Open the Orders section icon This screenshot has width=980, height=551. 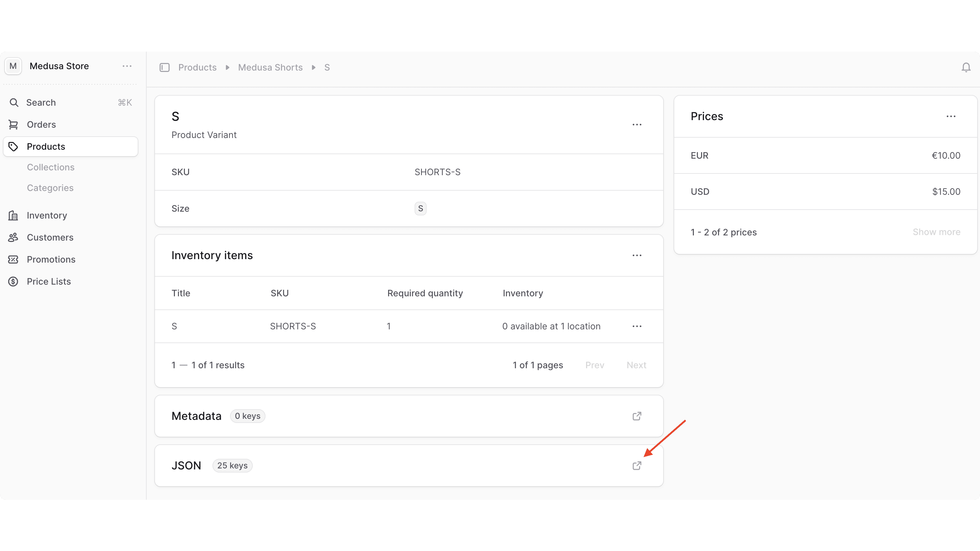pyautogui.click(x=13, y=124)
